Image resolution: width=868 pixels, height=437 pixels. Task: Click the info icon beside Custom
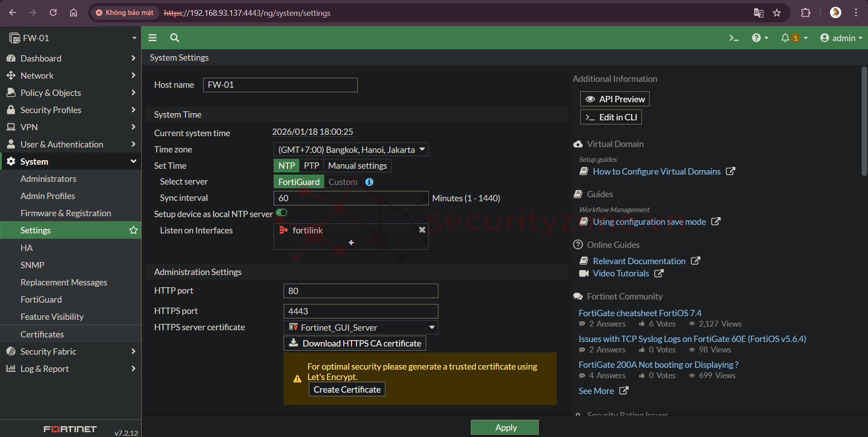click(370, 182)
